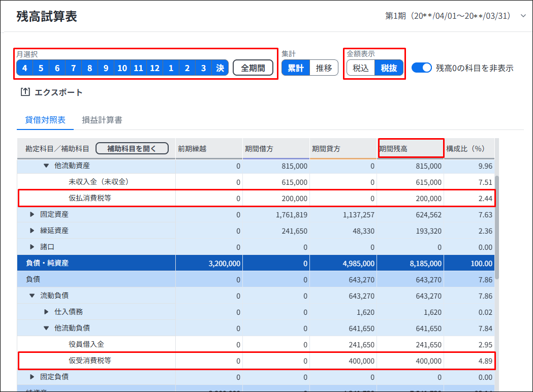Open the 損益計算書 tab
This screenshot has width=533, height=392.
tap(102, 120)
